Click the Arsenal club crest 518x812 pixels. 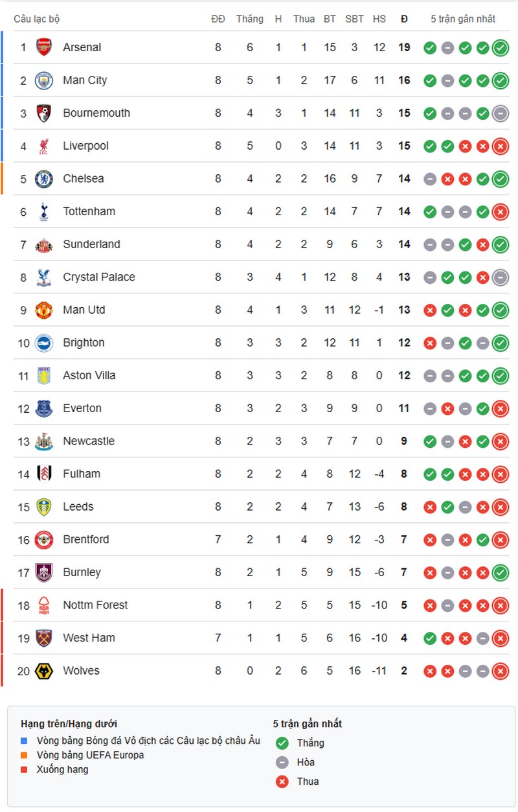pyautogui.click(x=43, y=47)
